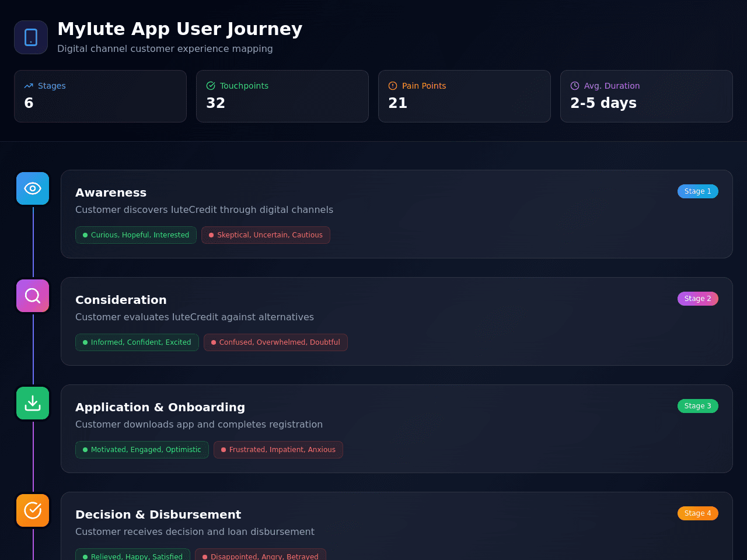747x560 pixels.
Task: Select the Consideration magnifier stage icon
Action: (33, 296)
